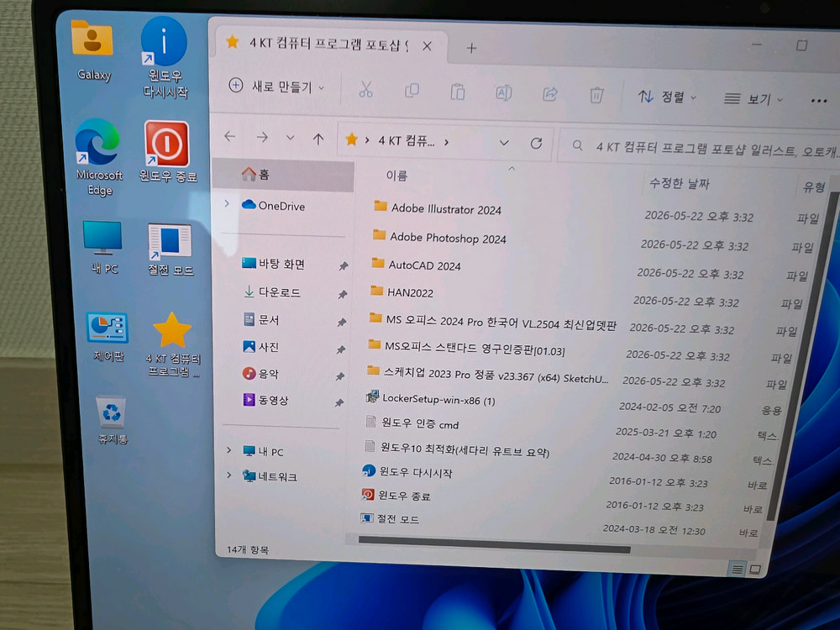This screenshot has width=840, height=630.
Task: Open the 정렬 sort dropdown
Action: (668, 97)
